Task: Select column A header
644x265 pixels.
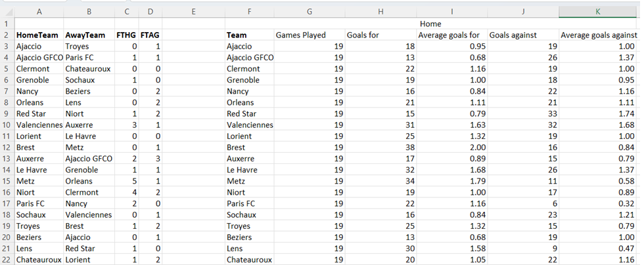Action: pyautogui.click(x=39, y=12)
